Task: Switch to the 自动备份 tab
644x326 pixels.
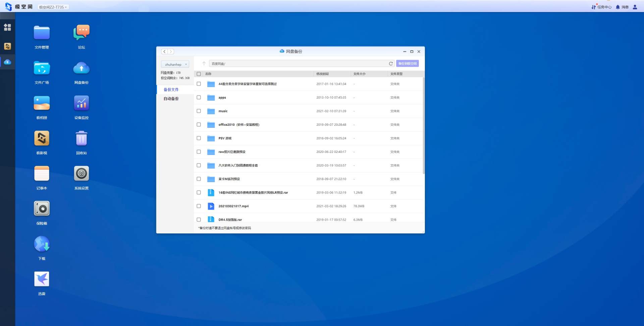Action: [171, 99]
